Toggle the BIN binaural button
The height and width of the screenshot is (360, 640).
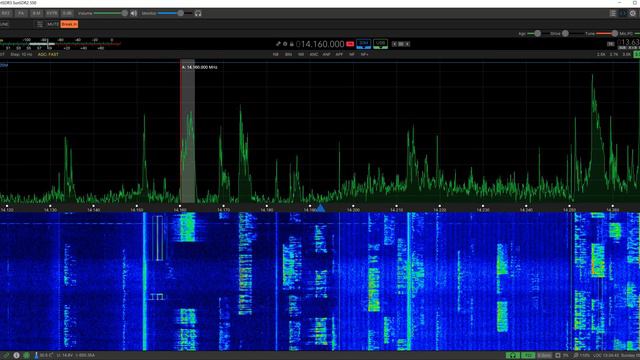[x=288, y=54]
